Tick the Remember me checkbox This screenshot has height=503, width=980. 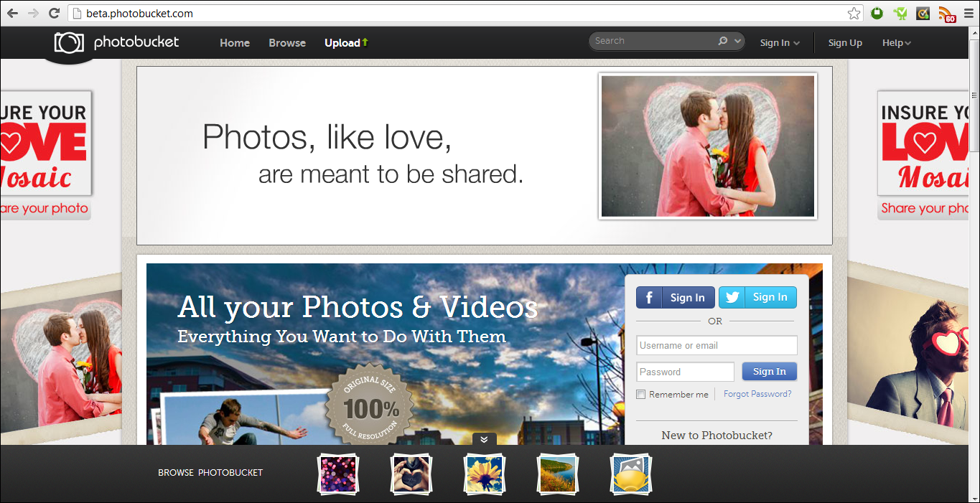click(x=641, y=395)
